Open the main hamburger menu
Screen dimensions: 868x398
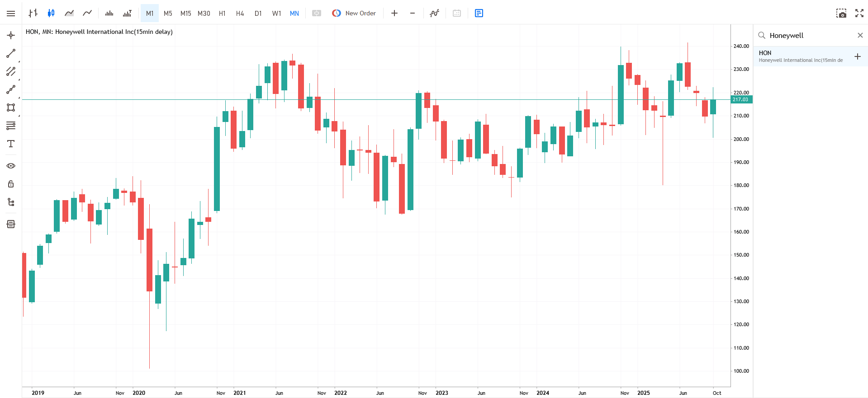coord(11,13)
